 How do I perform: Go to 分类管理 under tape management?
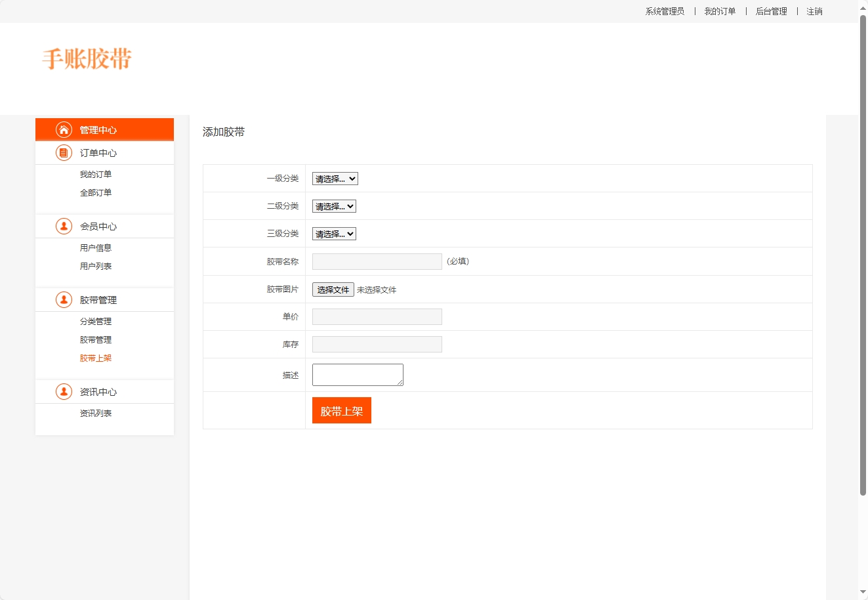(x=95, y=321)
